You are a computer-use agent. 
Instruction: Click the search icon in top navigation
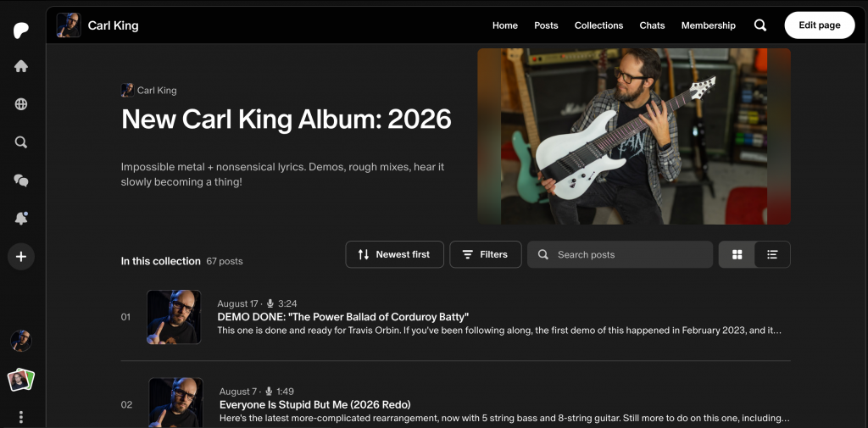(x=760, y=25)
